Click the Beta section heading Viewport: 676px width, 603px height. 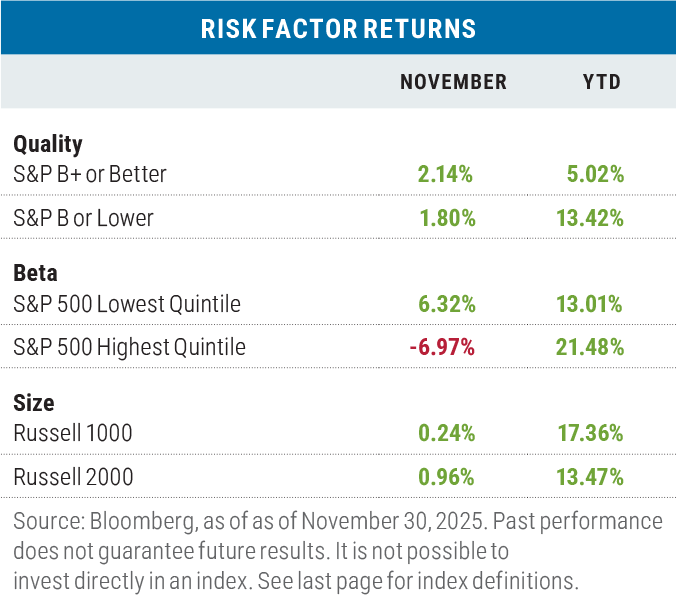(x=36, y=274)
